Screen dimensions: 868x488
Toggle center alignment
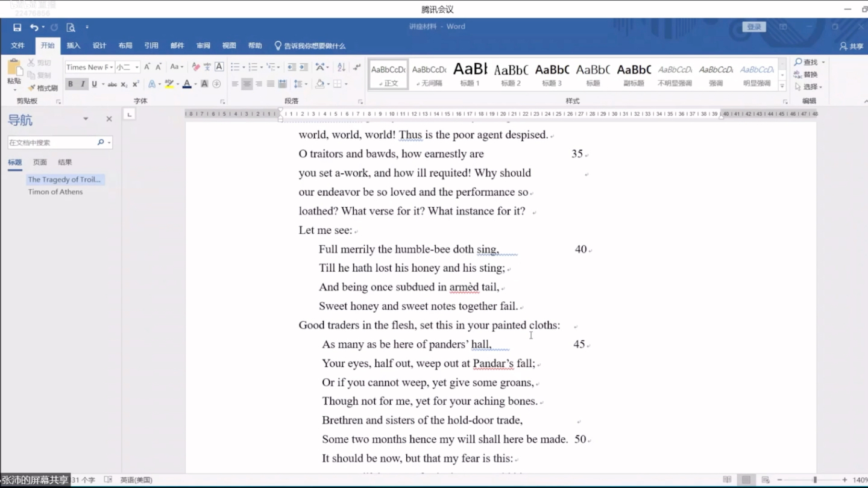[x=247, y=84]
